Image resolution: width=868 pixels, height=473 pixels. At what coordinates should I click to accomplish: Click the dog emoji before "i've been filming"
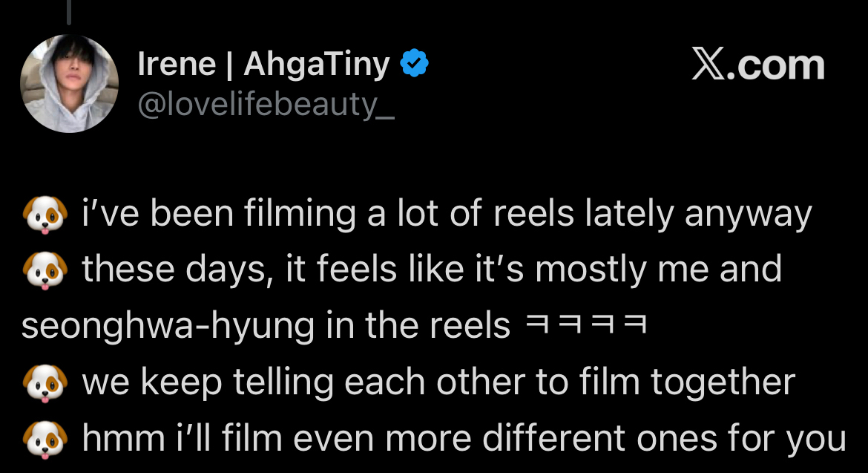point(43,215)
